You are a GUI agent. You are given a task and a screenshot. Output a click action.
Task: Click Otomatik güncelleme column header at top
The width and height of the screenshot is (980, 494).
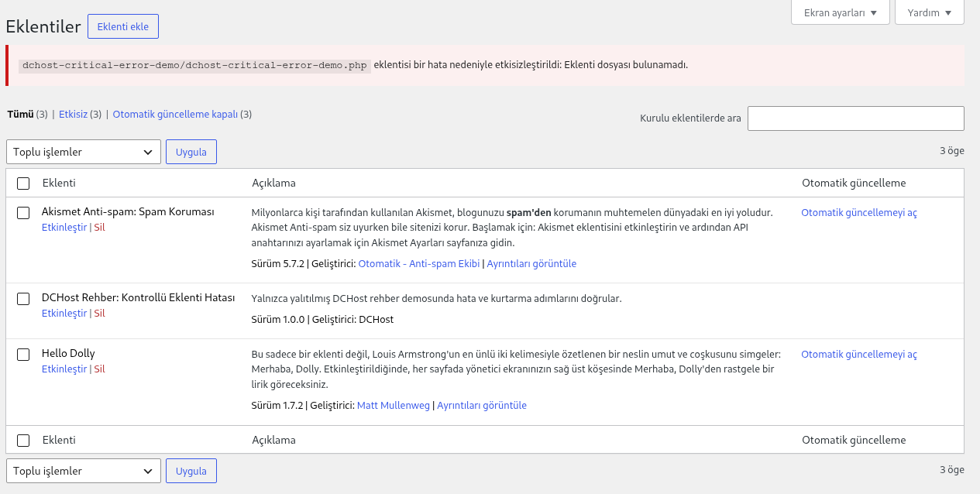pos(854,184)
